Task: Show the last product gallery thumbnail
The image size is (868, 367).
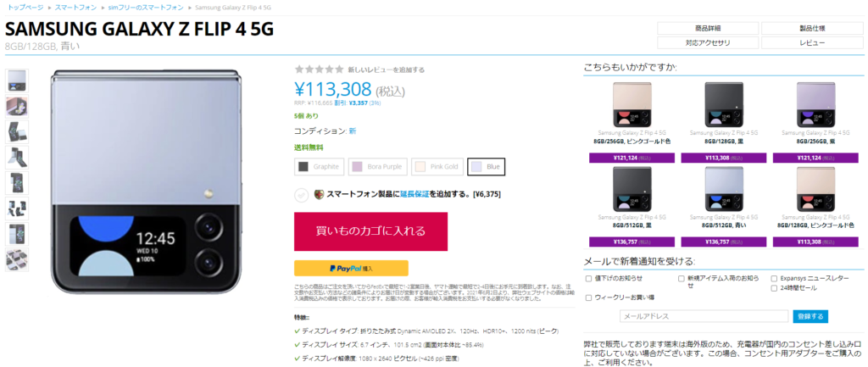Action: tap(17, 259)
